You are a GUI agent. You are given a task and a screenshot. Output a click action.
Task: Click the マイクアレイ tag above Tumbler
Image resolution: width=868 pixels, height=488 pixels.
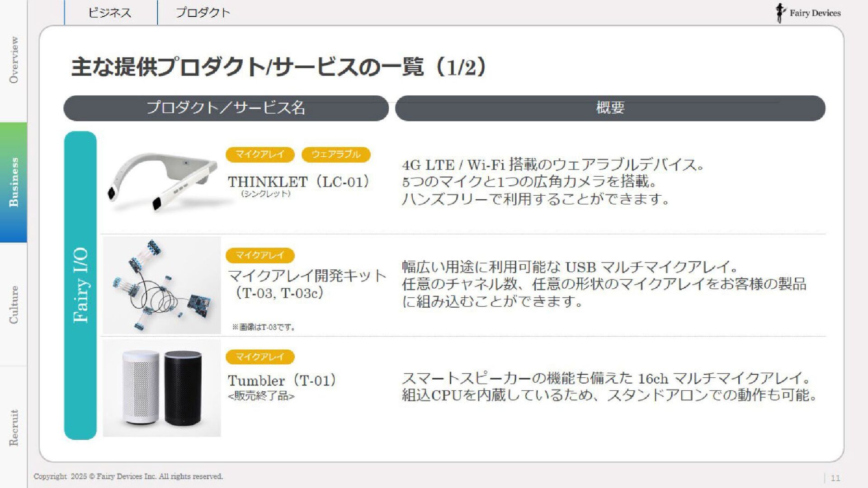[260, 357]
